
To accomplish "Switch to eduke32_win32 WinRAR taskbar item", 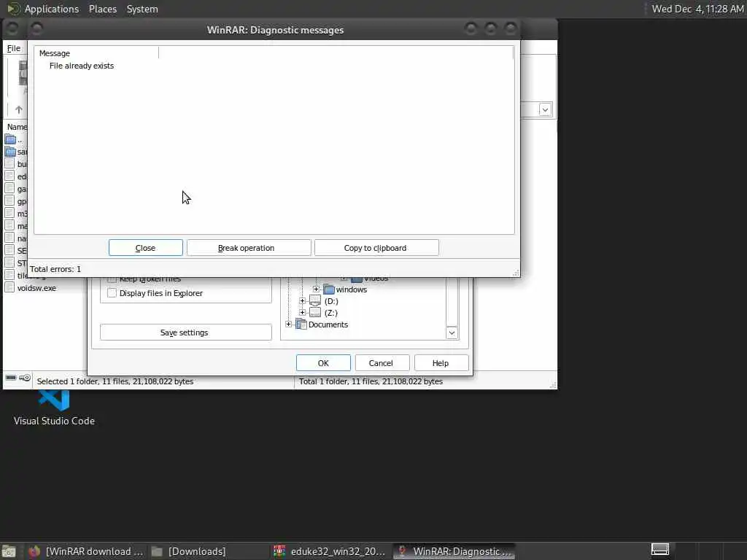I will click(x=330, y=551).
